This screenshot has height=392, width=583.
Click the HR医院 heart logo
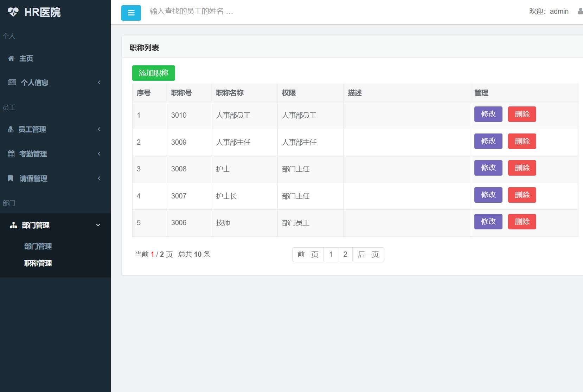point(13,12)
